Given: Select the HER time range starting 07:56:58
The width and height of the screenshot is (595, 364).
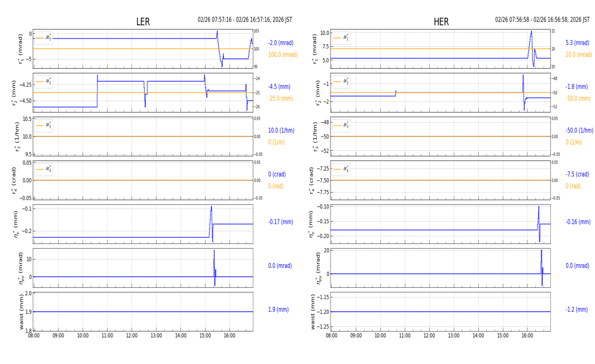Looking at the screenshot, I should point(542,20).
